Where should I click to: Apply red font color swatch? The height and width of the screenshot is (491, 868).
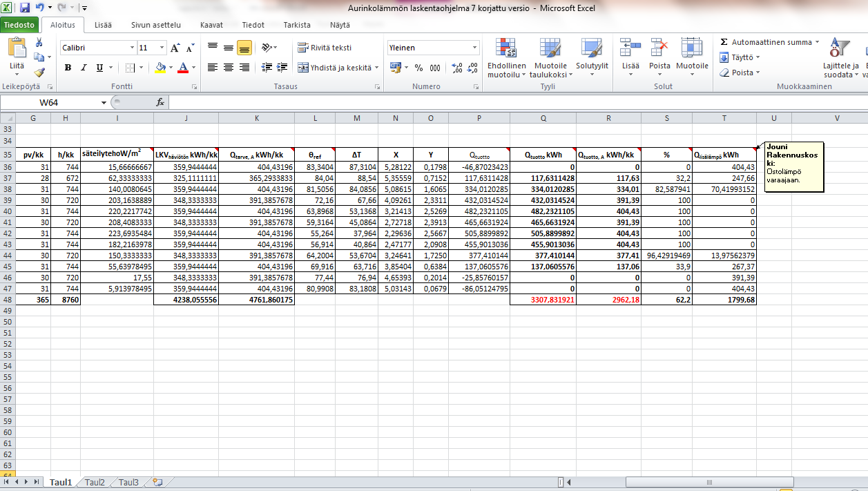point(183,68)
